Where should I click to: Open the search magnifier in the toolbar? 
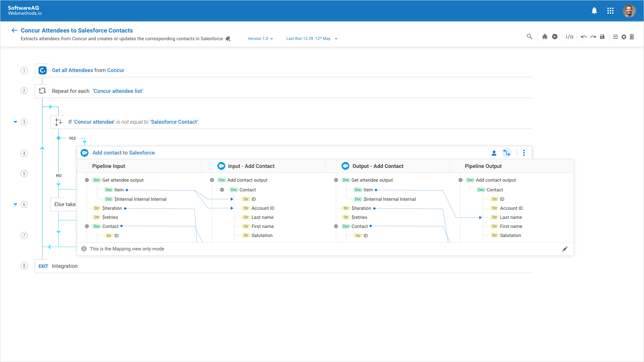pos(530,37)
